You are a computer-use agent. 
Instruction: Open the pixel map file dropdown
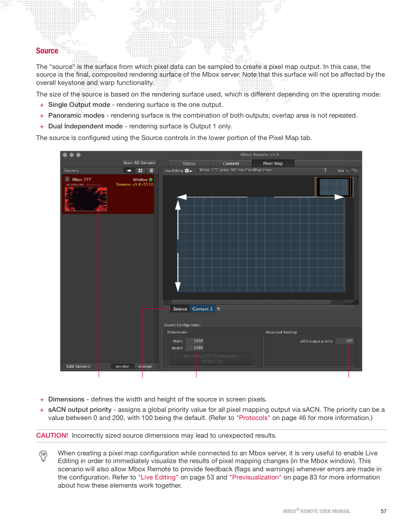(x=263, y=170)
